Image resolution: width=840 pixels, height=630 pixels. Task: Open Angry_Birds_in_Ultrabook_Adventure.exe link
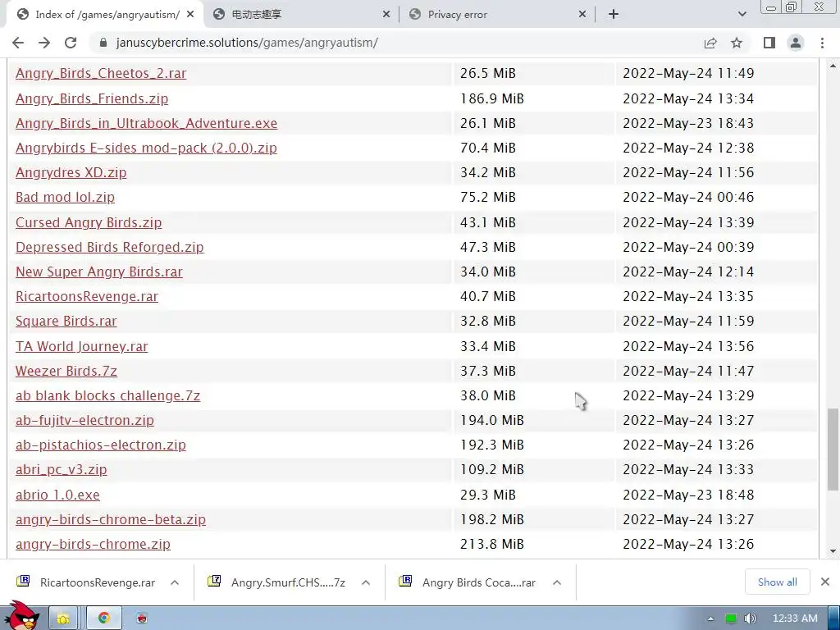146,123
